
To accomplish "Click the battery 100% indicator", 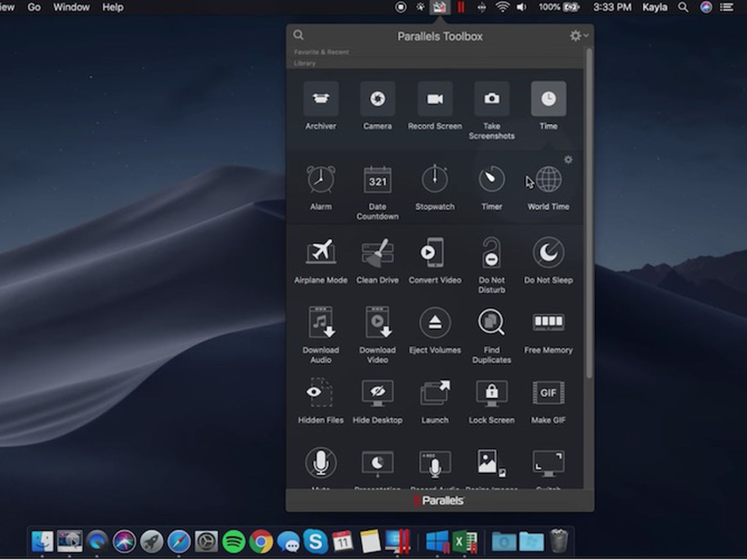I will [559, 7].
